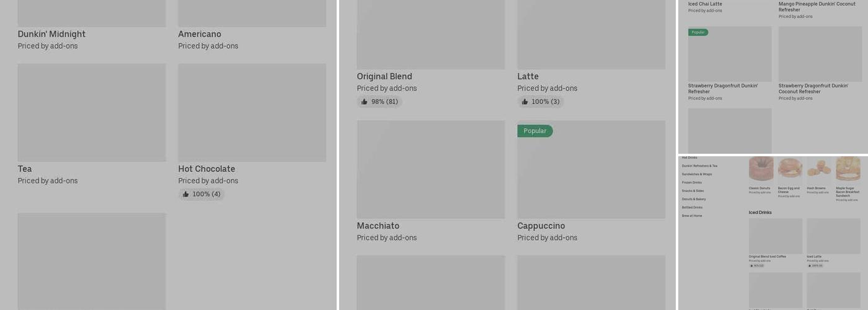Go to Sandwiches & Wraps in the sidebar
Screen dimensions: 868x310
click(x=697, y=174)
